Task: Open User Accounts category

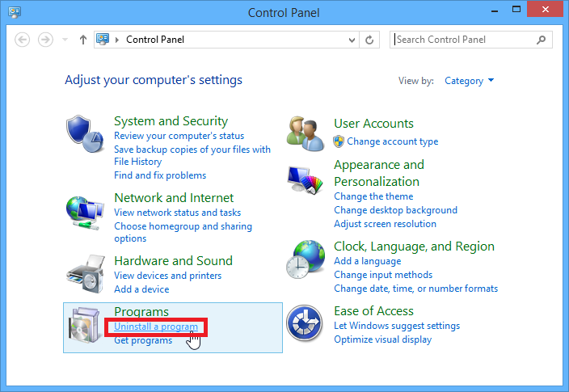Action: [373, 124]
